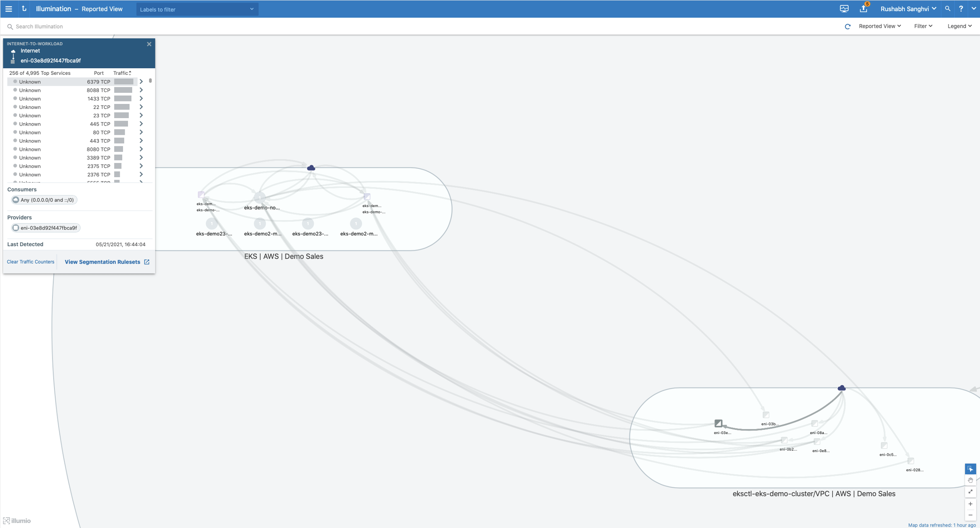Zoom out with the minus button
This screenshot has width=980, height=528.
pos(970,515)
